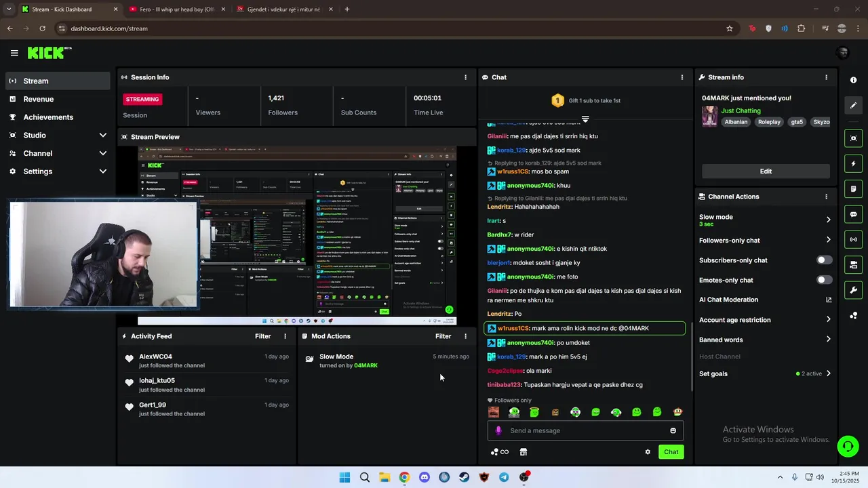Screen dimensions: 868x488
Task: Click the microphone icon in the message box
Action: (498, 430)
